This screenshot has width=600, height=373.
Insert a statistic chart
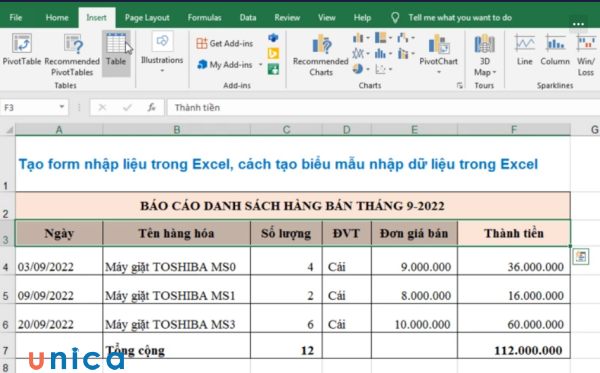pos(380,54)
